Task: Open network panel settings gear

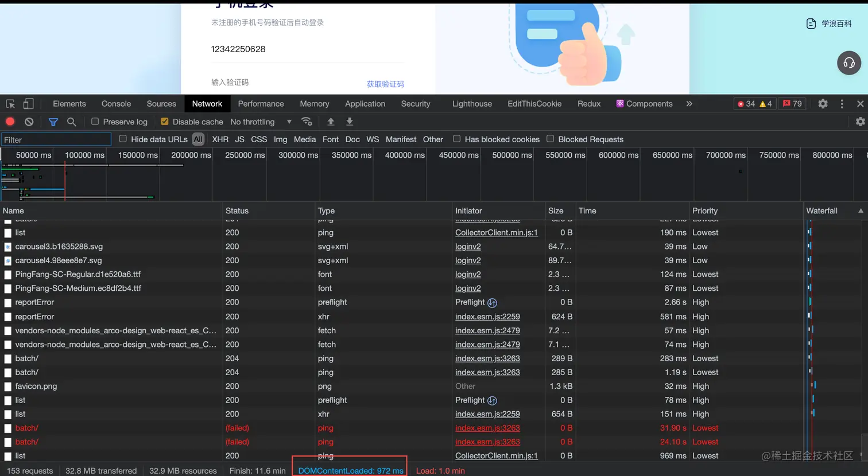Action: [x=860, y=122]
